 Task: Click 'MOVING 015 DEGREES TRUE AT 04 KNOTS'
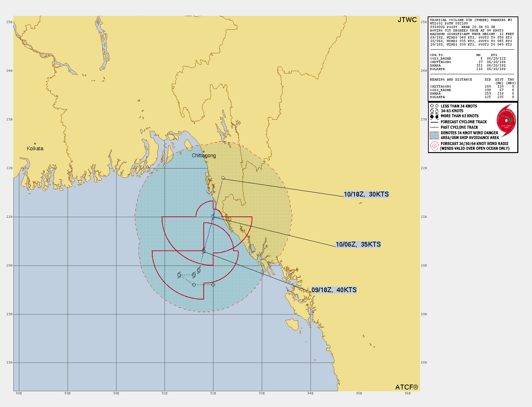coord(467,30)
